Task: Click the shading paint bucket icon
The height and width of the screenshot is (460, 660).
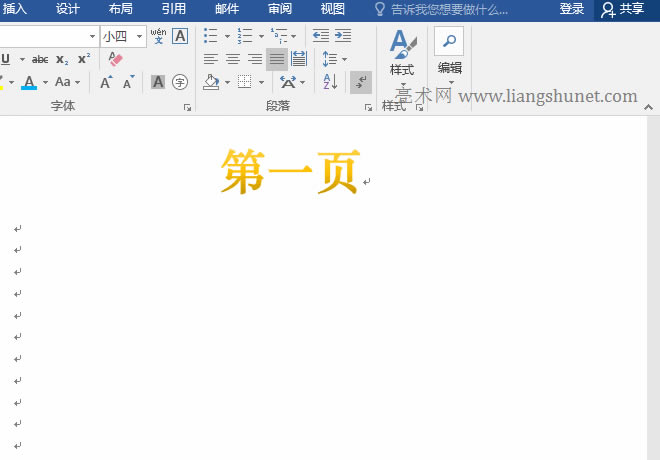Action: tap(211, 82)
